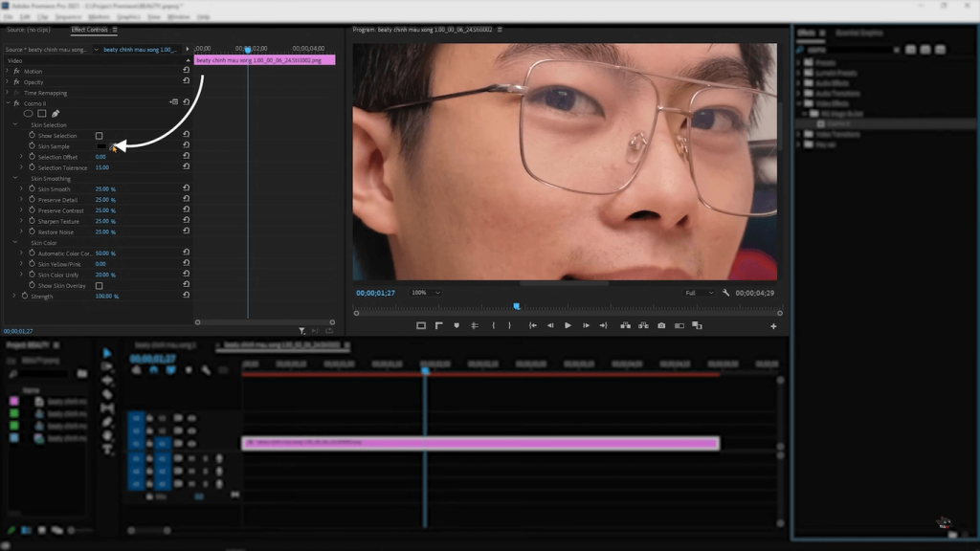Click the Lift icon in the transport controls
The width and height of the screenshot is (980, 551).
(626, 325)
